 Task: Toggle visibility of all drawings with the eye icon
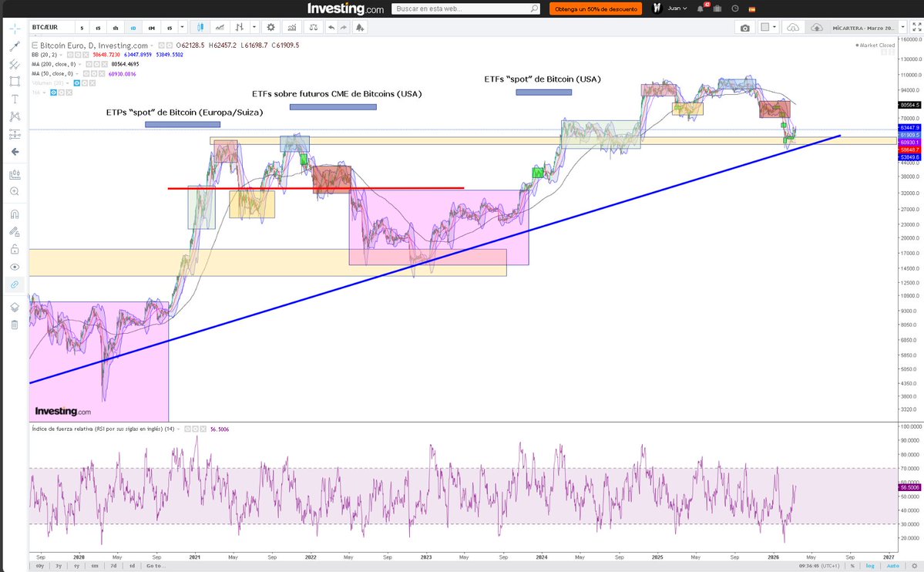[x=13, y=266]
